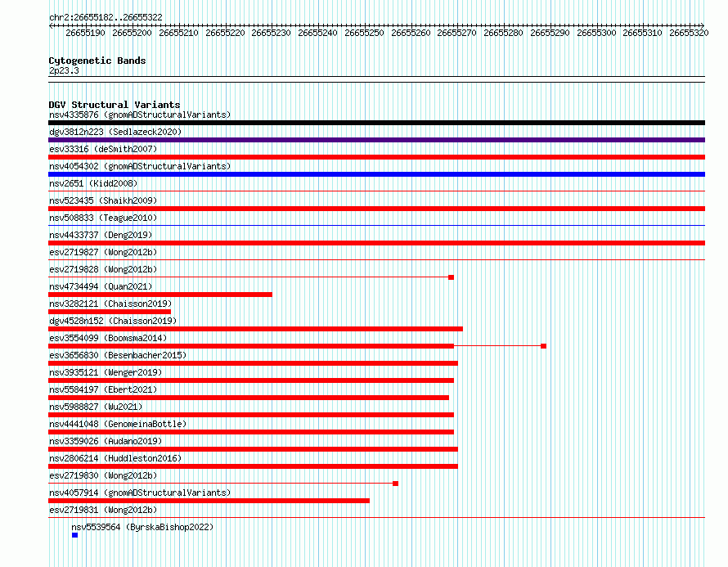This screenshot has height=567, width=728.
Task: Select the red nsv5584197 variant bar
Action: point(249,398)
